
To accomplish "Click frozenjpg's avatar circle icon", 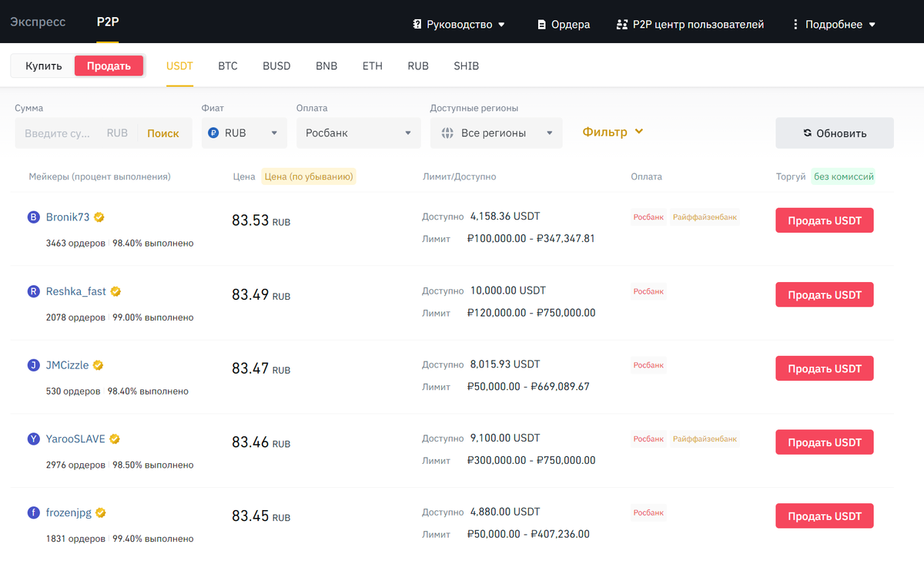I will click(34, 513).
